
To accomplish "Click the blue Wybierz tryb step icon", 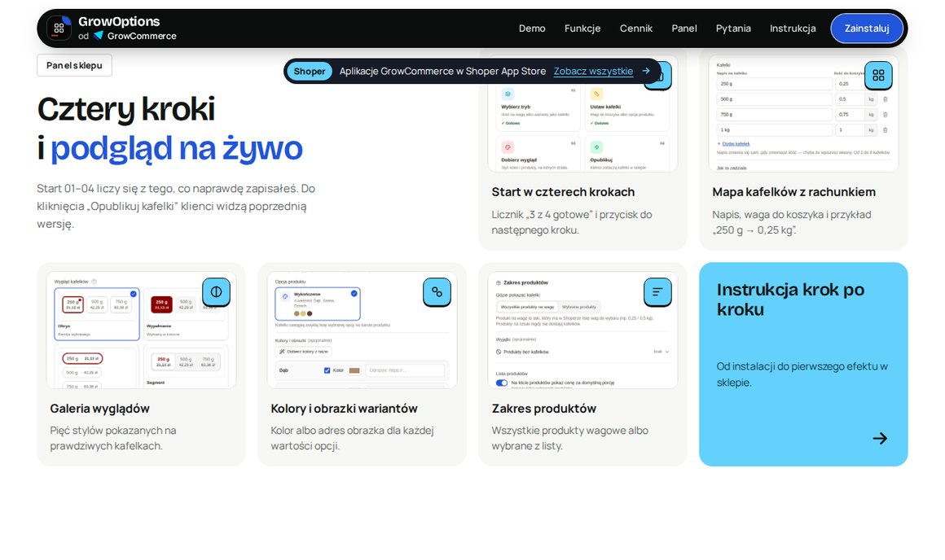I will (x=508, y=94).
